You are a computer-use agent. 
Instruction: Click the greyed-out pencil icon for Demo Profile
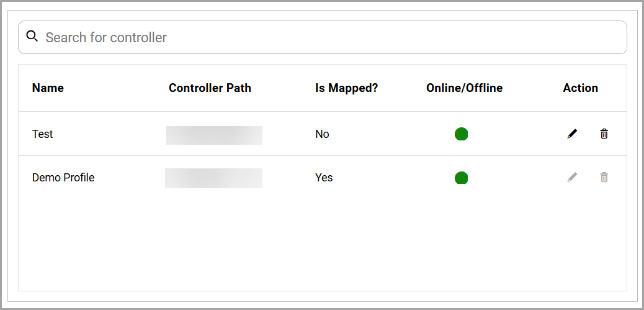pyautogui.click(x=572, y=178)
